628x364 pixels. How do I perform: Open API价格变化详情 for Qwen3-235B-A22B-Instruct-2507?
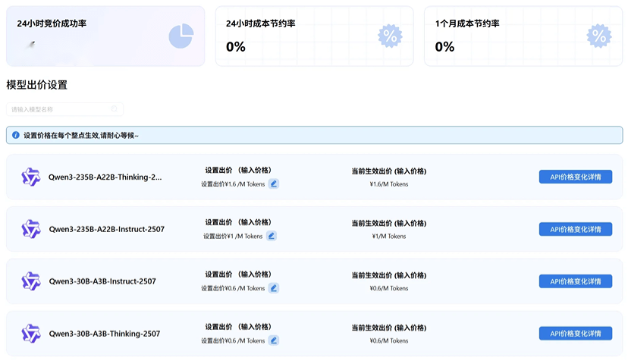click(x=576, y=229)
